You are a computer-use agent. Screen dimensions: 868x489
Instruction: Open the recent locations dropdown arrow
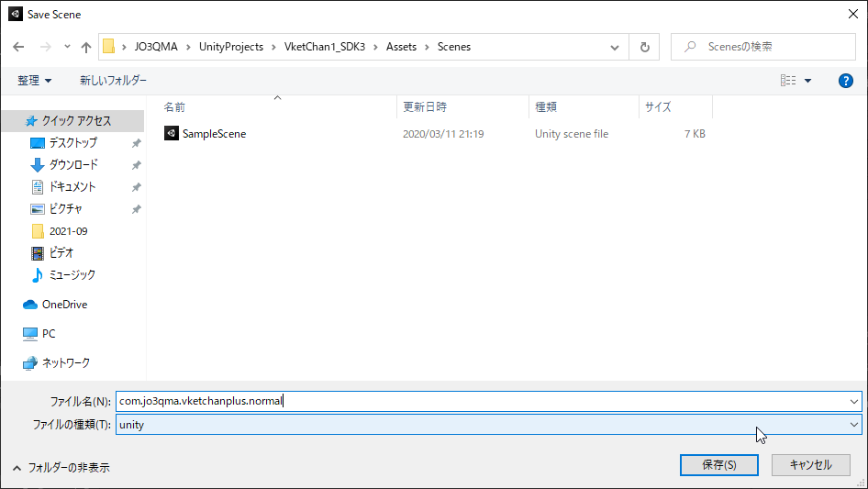click(67, 47)
